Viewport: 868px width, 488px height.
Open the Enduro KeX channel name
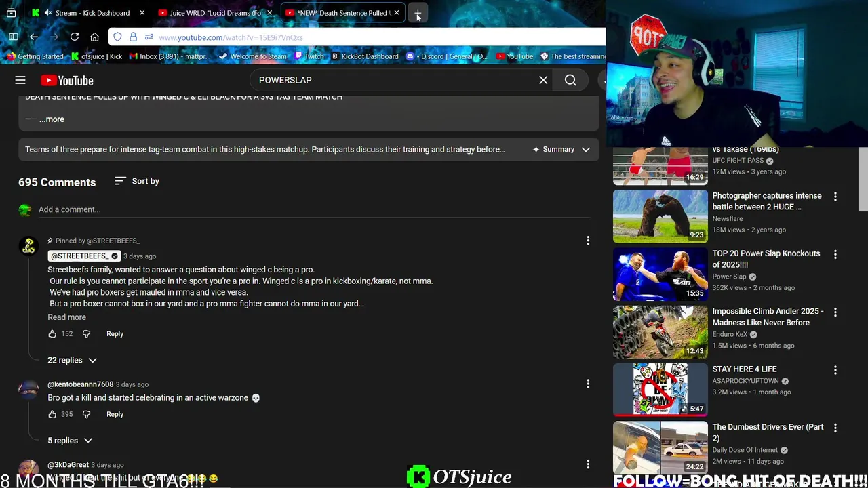pyautogui.click(x=730, y=334)
